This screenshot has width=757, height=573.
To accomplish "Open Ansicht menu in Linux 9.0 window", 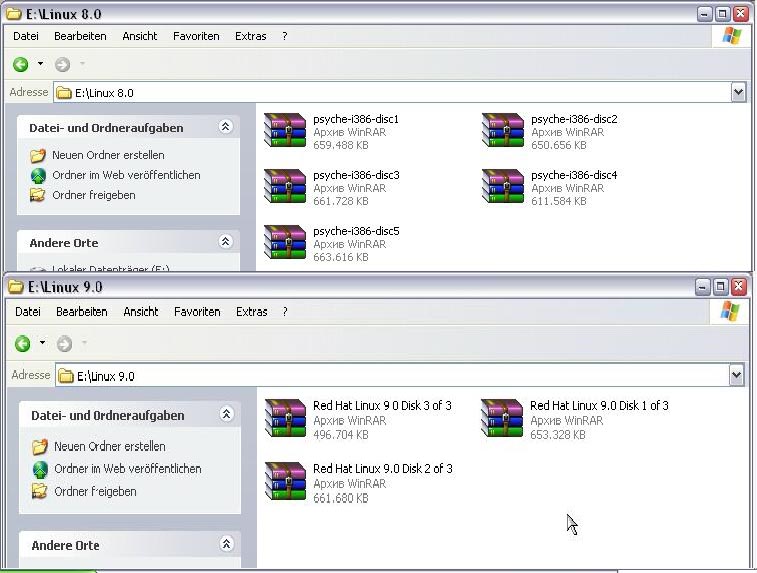I will click(x=141, y=312).
